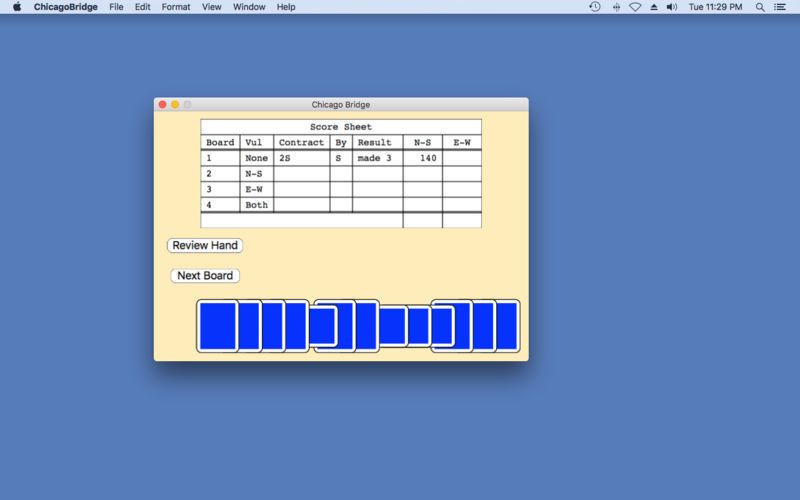Click the Contract cell showing 2S

[302, 158]
